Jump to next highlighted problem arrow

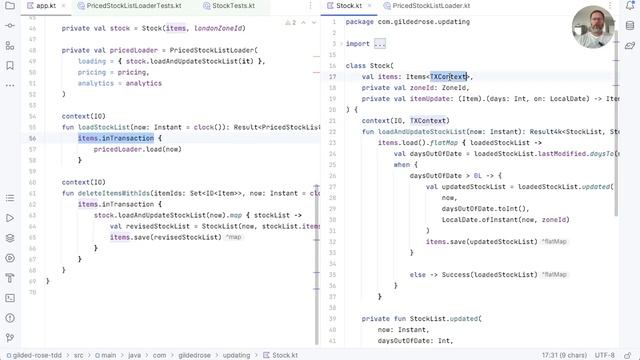click(x=314, y=23)
